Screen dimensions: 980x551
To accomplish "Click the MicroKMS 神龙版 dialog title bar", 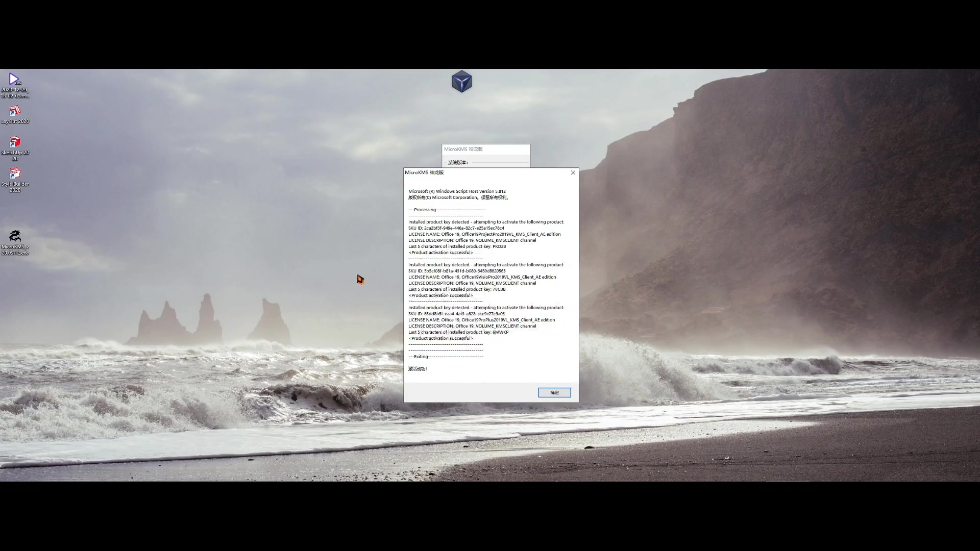I will [459, 172].
